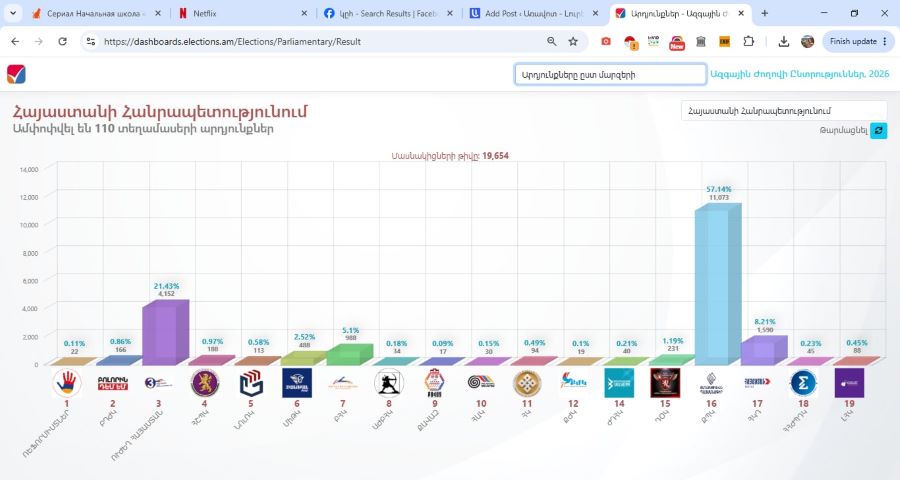The image size is (900, 480).
Task: Click party 11 golden ornament logo
Action: (x=527, y=383)
